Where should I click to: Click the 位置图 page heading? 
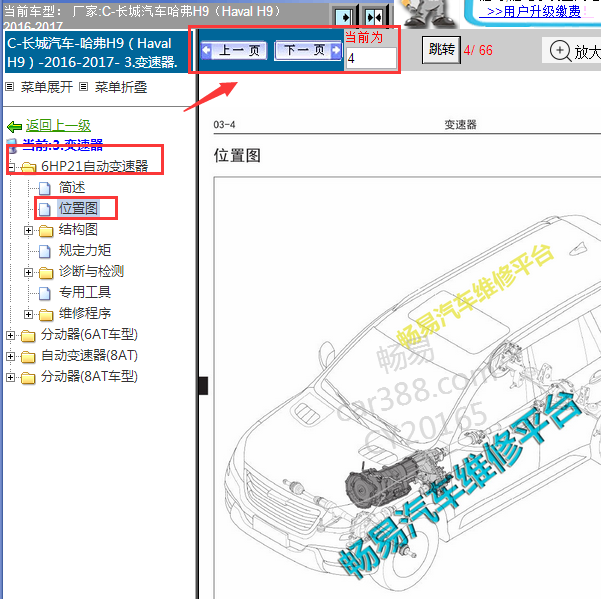coord(237,156)
